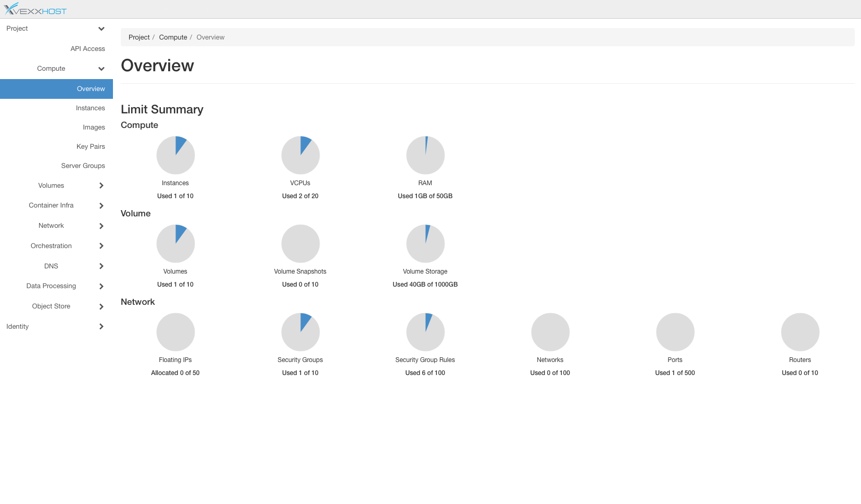Click the Ports pie chart
The width and height of the screenshot is (861, 504).
click(675, 332)
